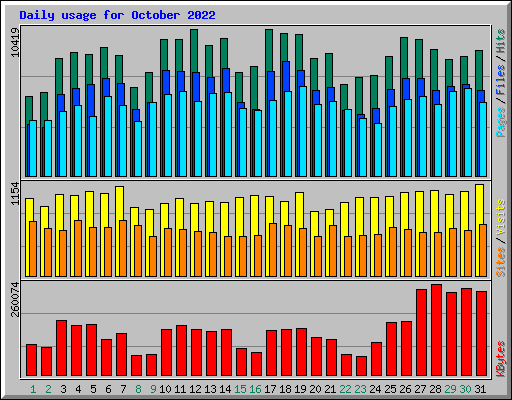Click day 28 on the x-axis
Screen dimensions: 512x400
(x=435, y=389)
